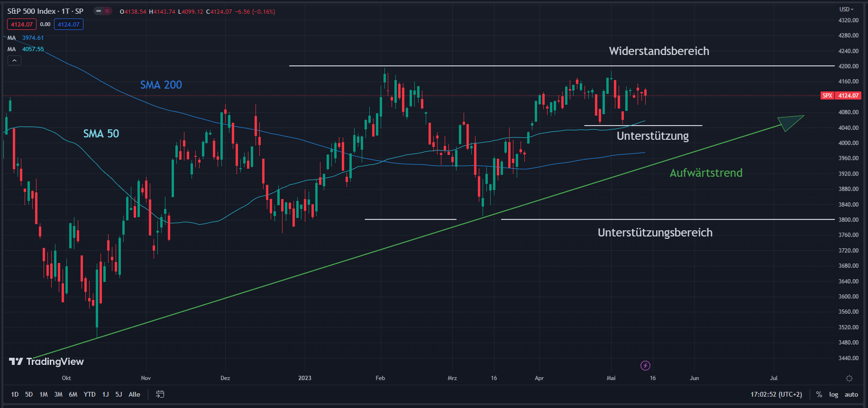868x408 pixels.
Task: Select the 3M time range
Action: [x=58, y=394]
